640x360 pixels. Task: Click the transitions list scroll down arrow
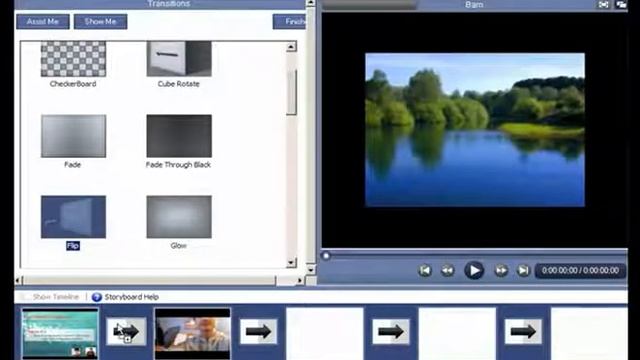[x=291, y=262]
